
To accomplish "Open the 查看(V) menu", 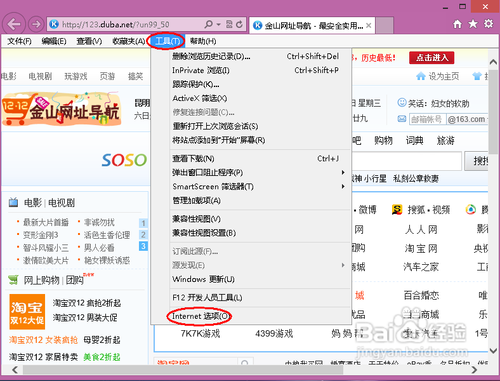I will pos(89,41).
